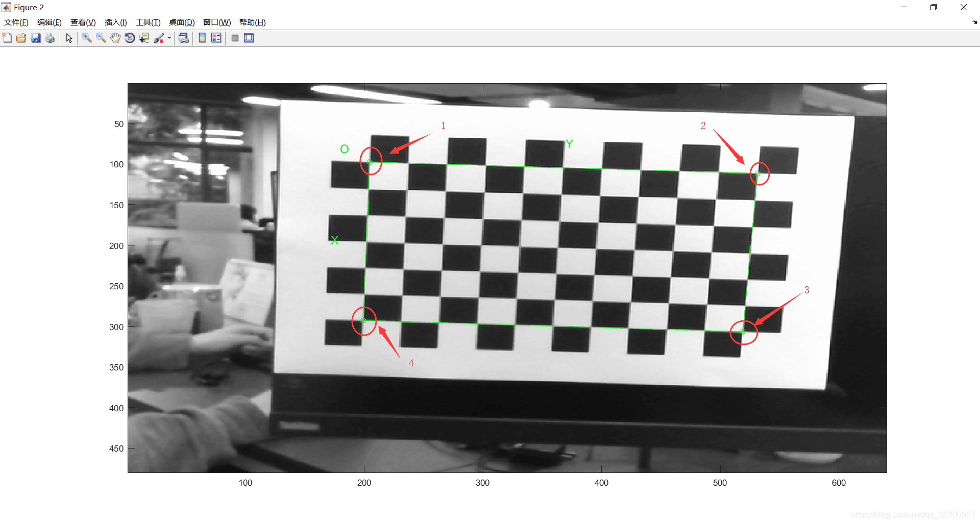Expand the toolbar dock arrow at far right
980x524 pixels.
pyautogui.click(x=975, y=22)
